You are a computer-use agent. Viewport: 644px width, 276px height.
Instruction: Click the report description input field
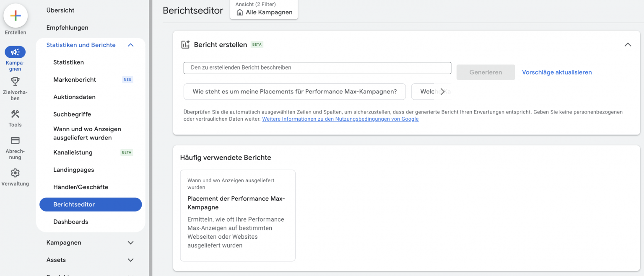point(317,67)
